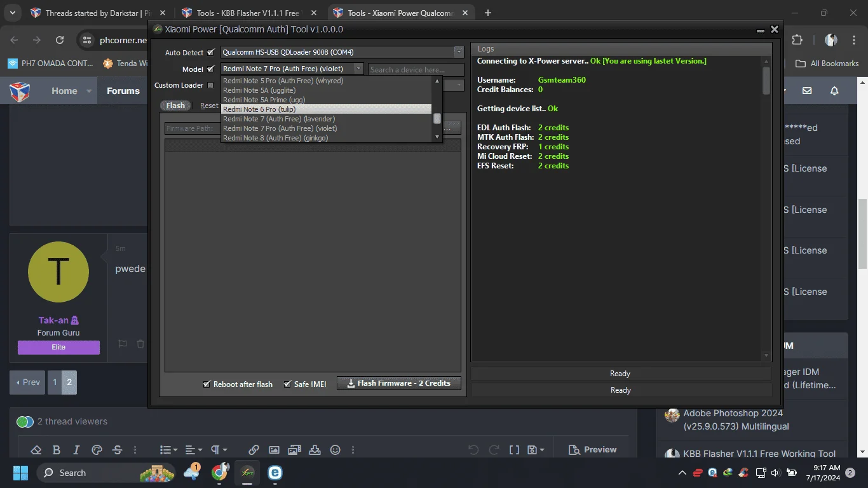Click the Logs panel scrollbar thumb

click(766, 81)
